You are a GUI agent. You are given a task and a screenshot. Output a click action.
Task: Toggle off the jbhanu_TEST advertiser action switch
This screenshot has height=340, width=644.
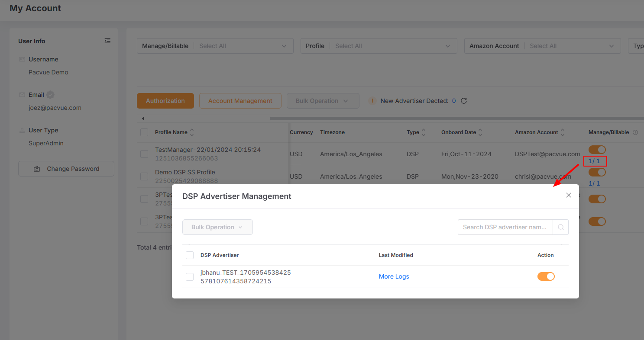click(x=546, y=276)
